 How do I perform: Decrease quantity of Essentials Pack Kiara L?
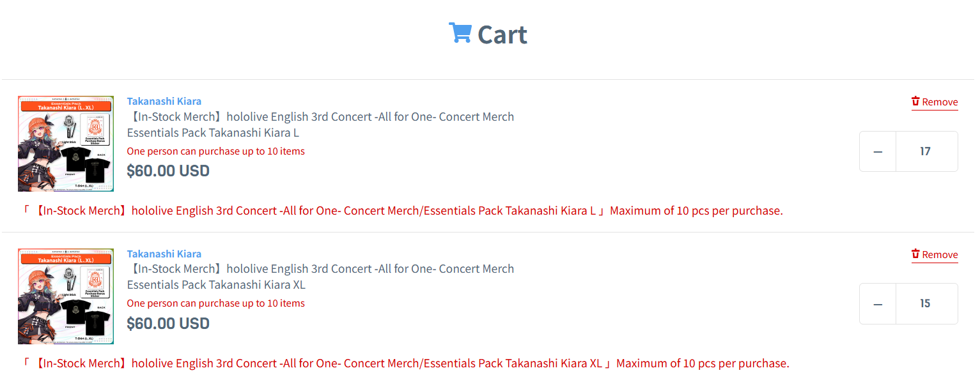coord(878,151)
